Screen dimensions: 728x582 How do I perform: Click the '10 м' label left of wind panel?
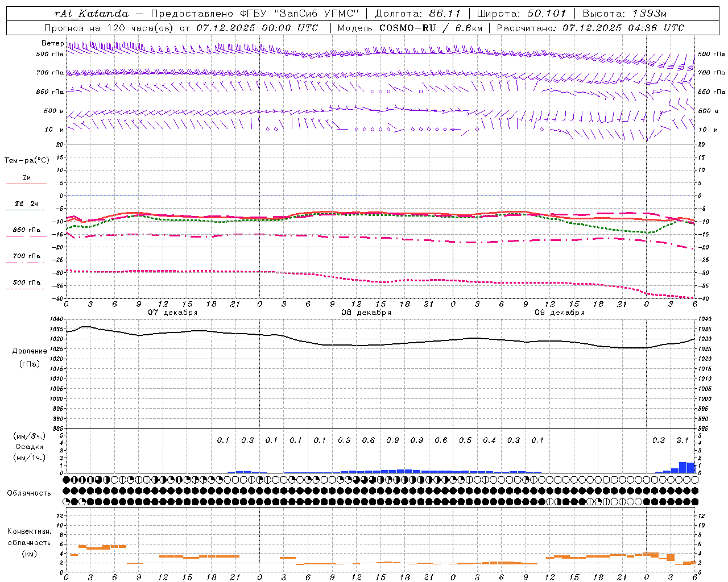55,130
